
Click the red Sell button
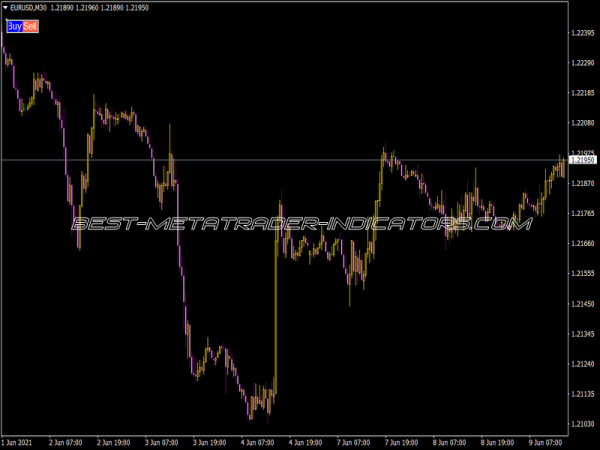click(x=30, y=26)
